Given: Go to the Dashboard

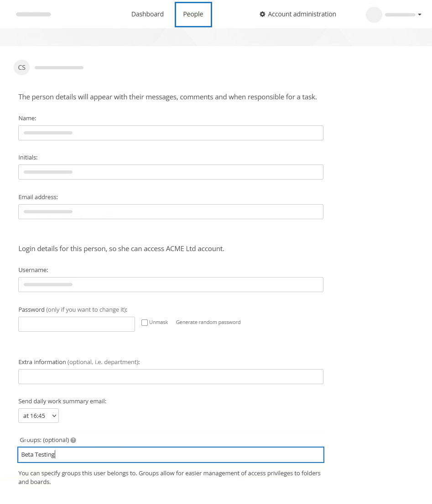Looking at the screenshot, I should point(147,14).
